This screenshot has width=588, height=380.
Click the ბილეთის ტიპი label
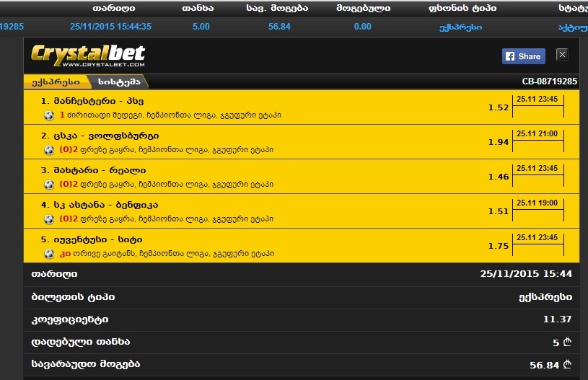(73, 297)
